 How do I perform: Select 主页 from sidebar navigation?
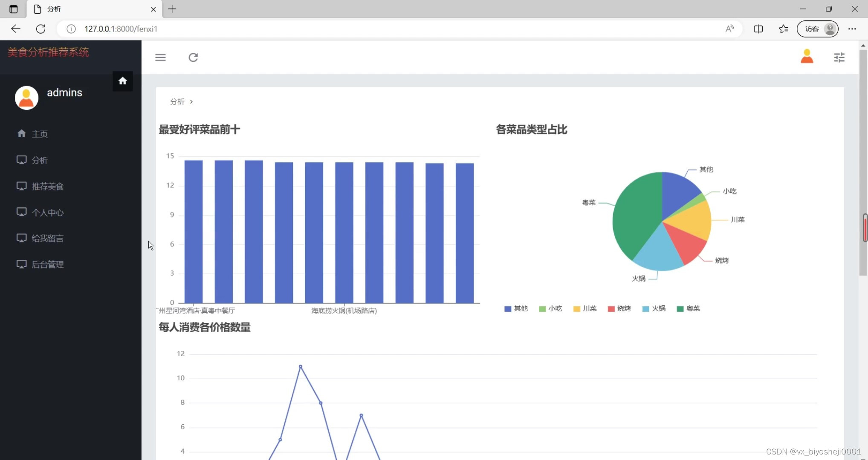(x=39, y=134)
